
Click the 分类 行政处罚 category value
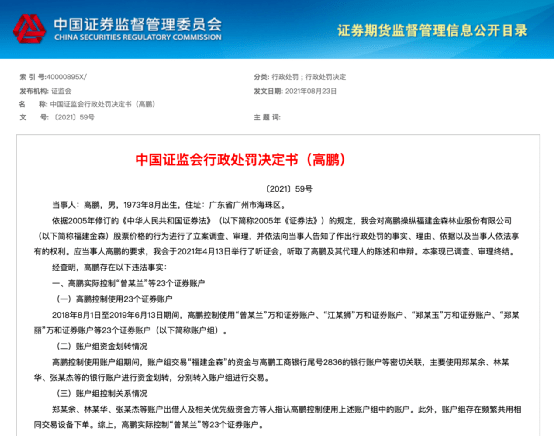click(308, 77)
